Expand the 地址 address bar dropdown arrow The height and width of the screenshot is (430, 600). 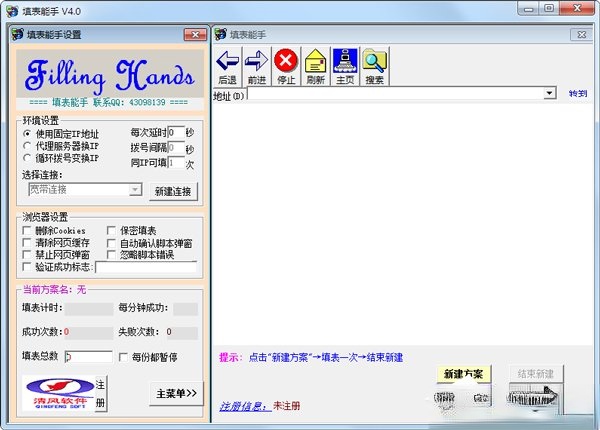[549, 93]
